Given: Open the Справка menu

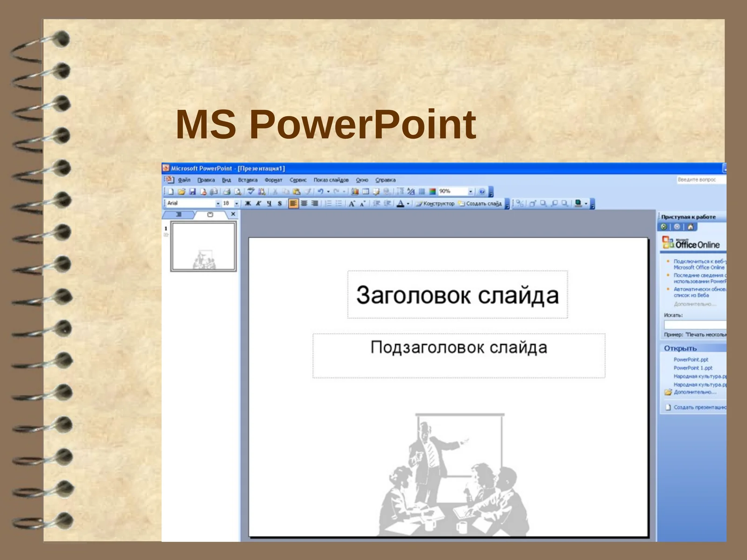Looking at the screenshot, I should [x=385, y=180].
